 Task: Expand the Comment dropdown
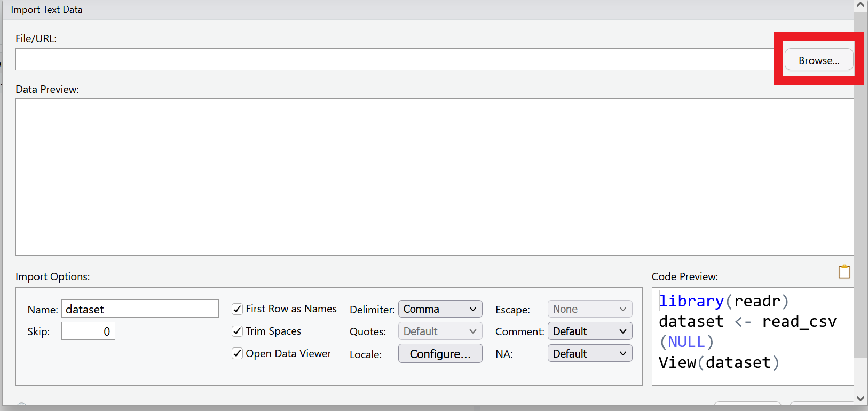pos(589,331)
